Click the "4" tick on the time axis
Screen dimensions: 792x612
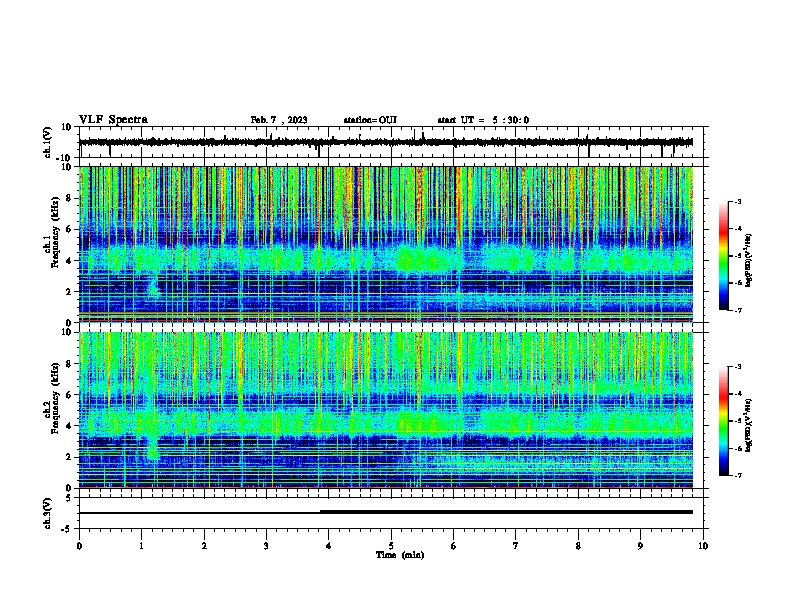click(x=328, y=546)
